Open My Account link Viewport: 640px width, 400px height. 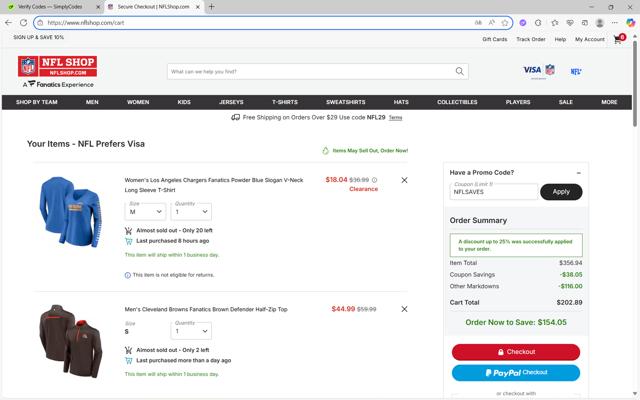pyautogui.click(x=589, y=39)
